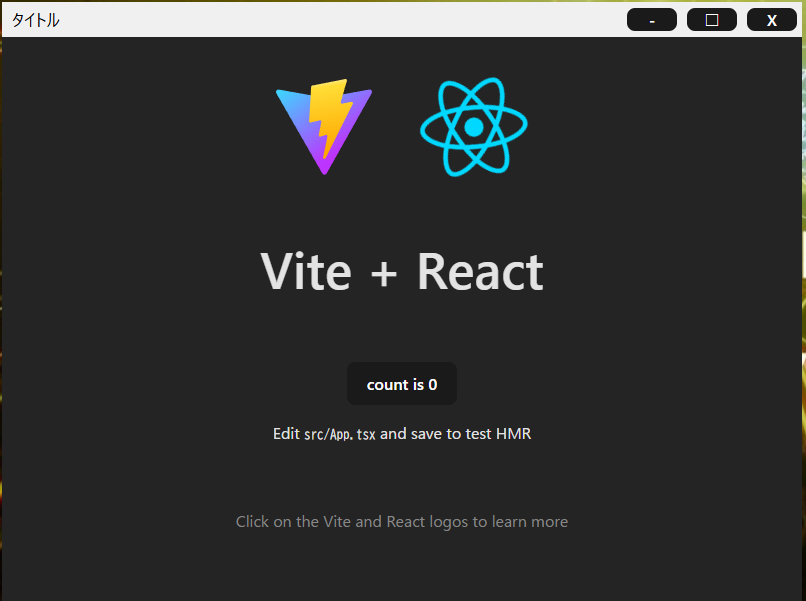The width and height of the screenshot is (806, 601).
Task: Click the Vite lightning bolt logo
Action: (323, 125)
